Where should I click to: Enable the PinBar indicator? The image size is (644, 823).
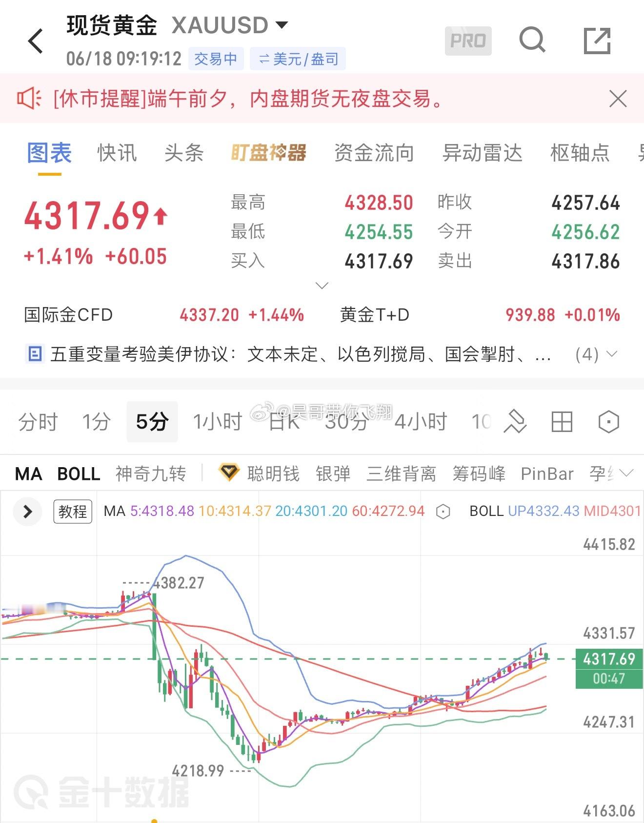pos(547,474)
